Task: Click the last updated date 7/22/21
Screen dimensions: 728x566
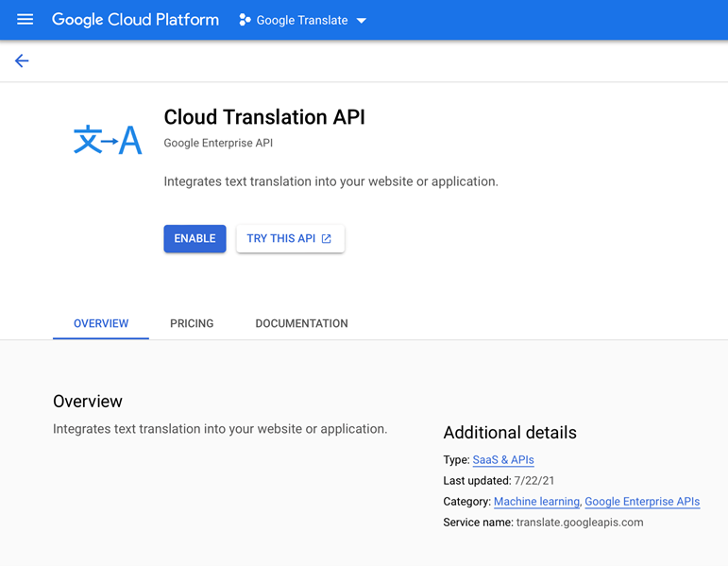Action: point(533,481)
